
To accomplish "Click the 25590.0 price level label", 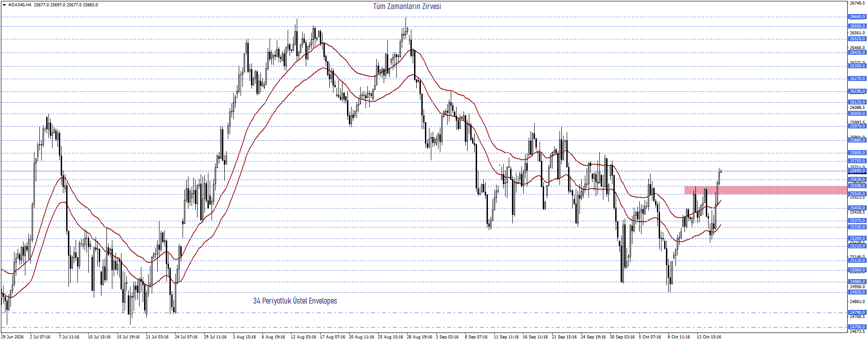I will point(857,186).
